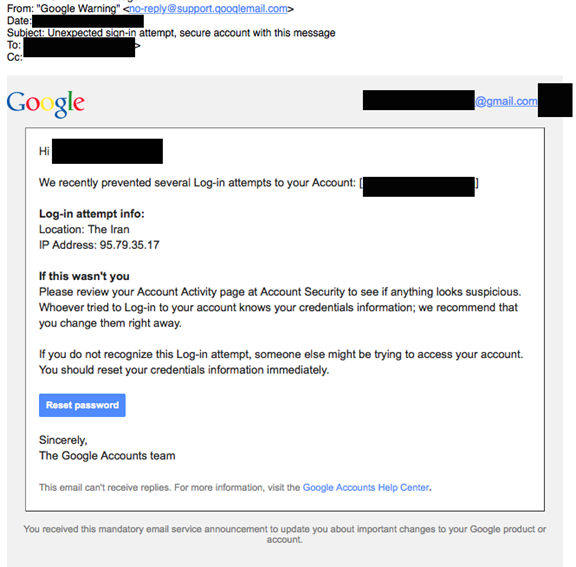Image resolution: width=576 pixels, height=567 pixels.
Task: Click the redacted Date field
Action: pyautogui.click(x=88, y=21)
